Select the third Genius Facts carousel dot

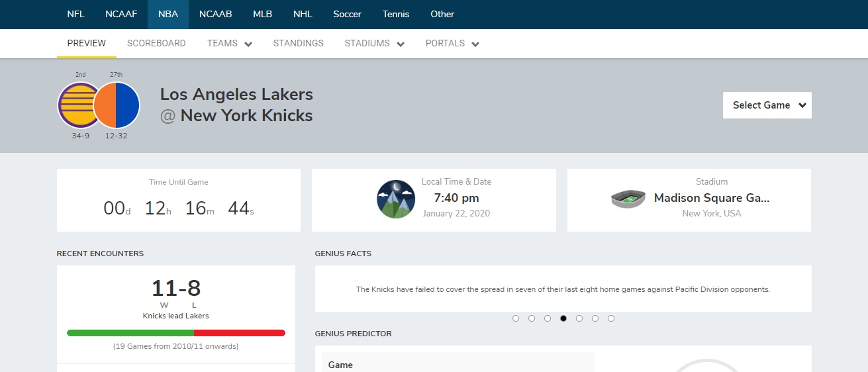point(548,318)
